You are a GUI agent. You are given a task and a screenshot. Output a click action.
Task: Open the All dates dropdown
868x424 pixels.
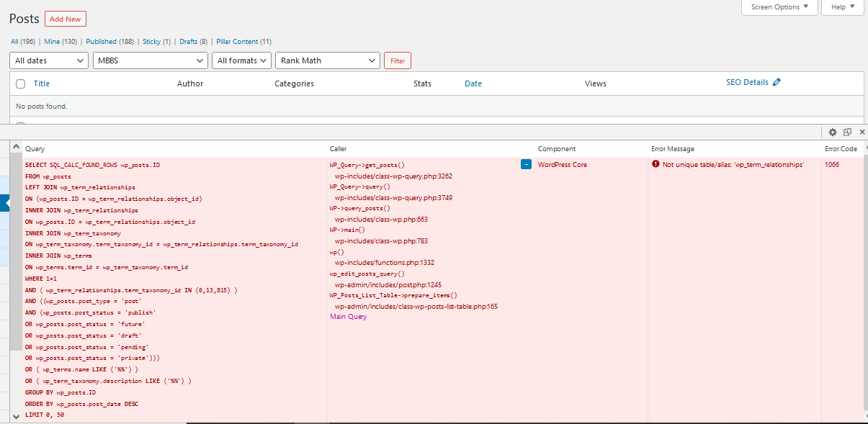pyautogui.click(x=49, y=60)
